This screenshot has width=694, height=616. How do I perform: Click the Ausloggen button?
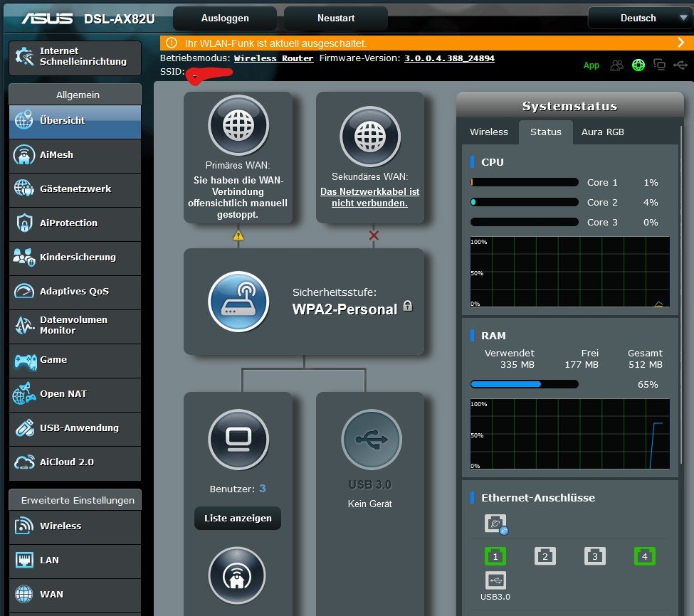[225, 18]
